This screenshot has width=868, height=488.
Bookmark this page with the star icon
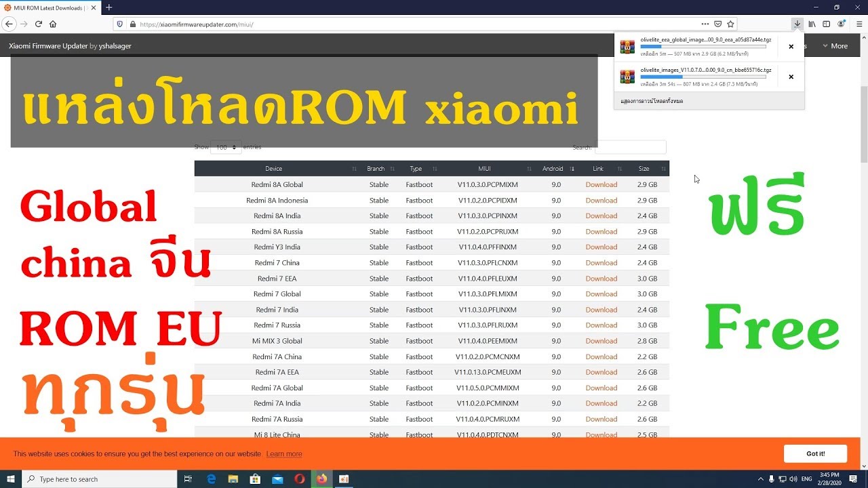click(x=730, y=24)
